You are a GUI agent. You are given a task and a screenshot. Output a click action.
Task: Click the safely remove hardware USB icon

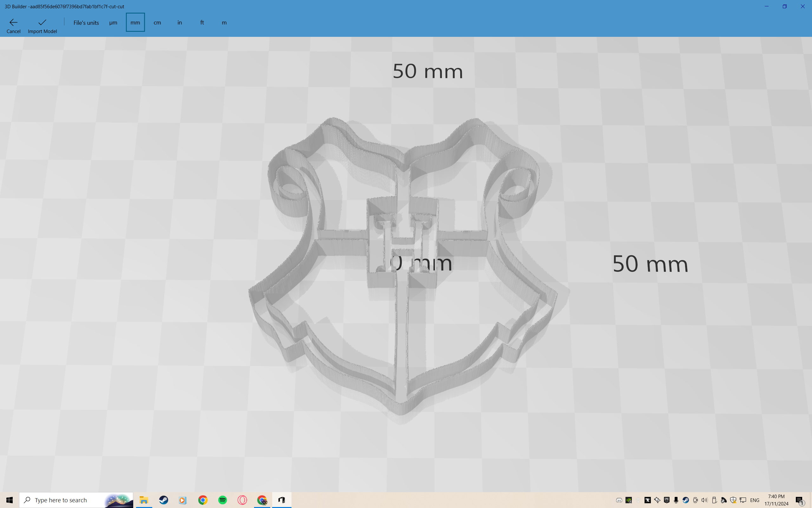click(714, 500)
